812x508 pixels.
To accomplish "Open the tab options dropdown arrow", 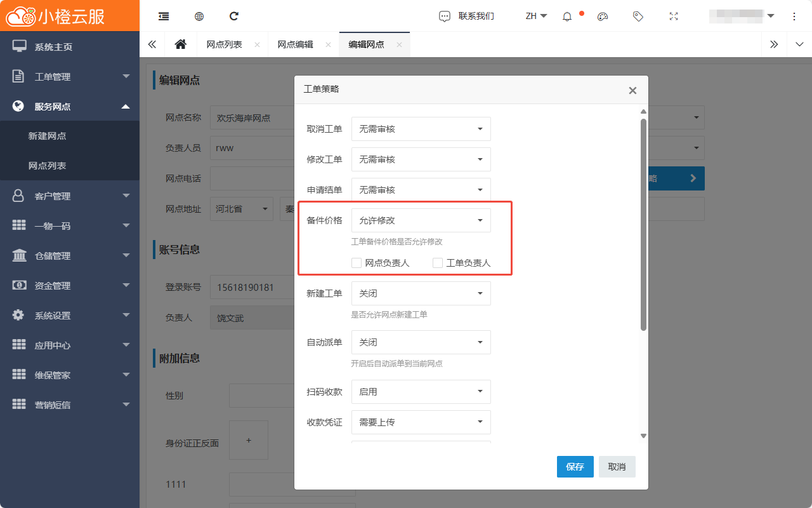I will [x=799, y=44].
